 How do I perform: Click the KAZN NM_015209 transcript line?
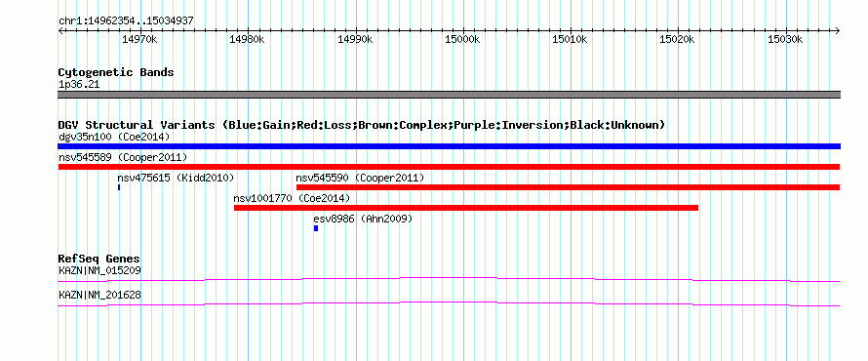449,279
